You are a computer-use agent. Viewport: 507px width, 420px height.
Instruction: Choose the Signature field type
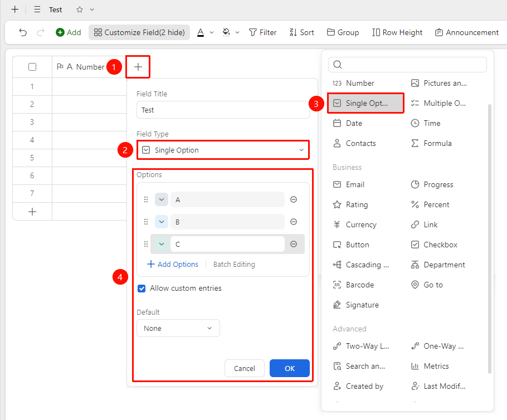click(355, 305)
